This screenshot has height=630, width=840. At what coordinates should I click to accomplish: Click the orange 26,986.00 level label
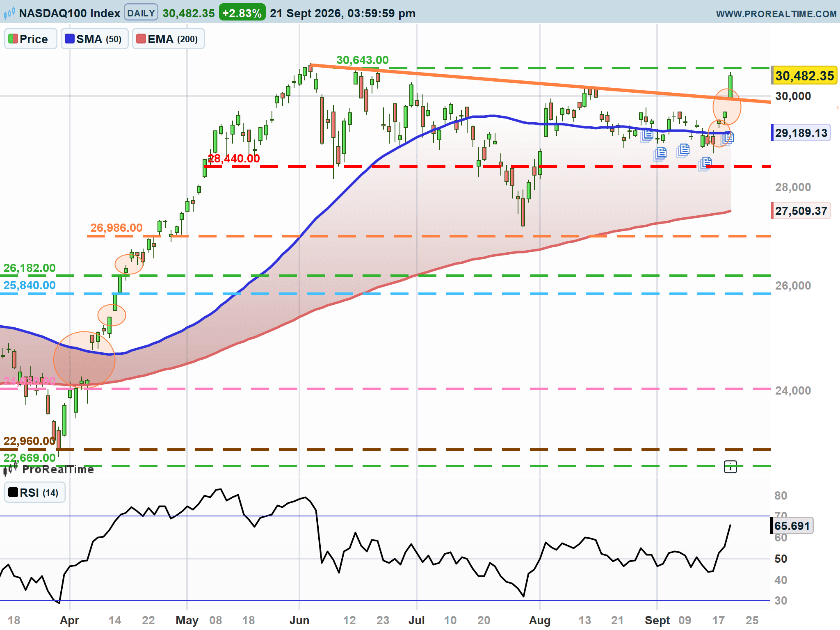click(x=116, y=228)
